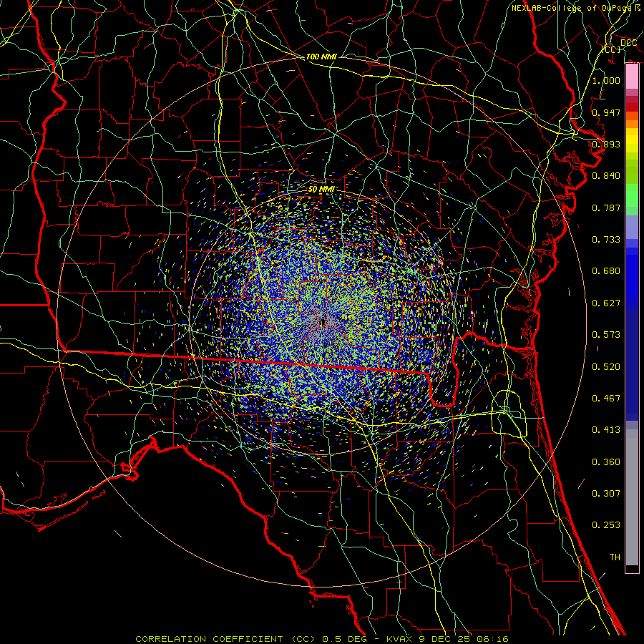Image resolution: width=644 pixels, height=644 pixels.
Task: Click the 100 NMI range ring label
Action: coord(321,57)
